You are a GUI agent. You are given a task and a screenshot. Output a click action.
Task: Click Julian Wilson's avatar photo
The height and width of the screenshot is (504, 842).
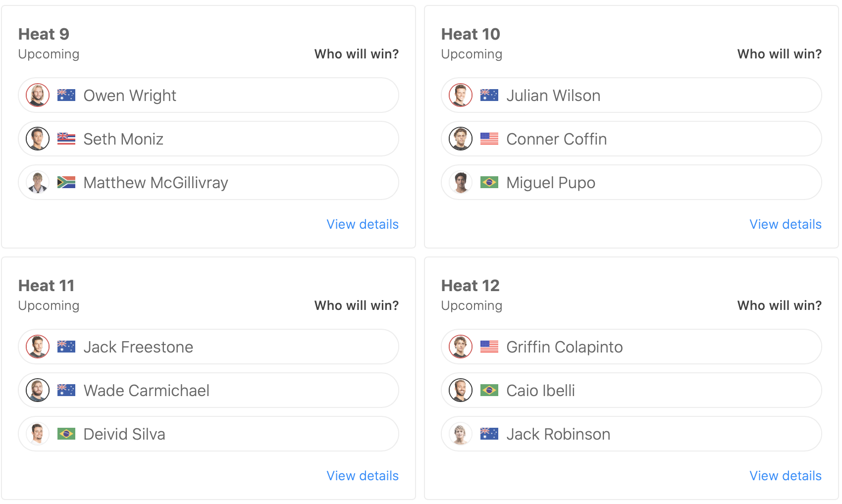461,95
